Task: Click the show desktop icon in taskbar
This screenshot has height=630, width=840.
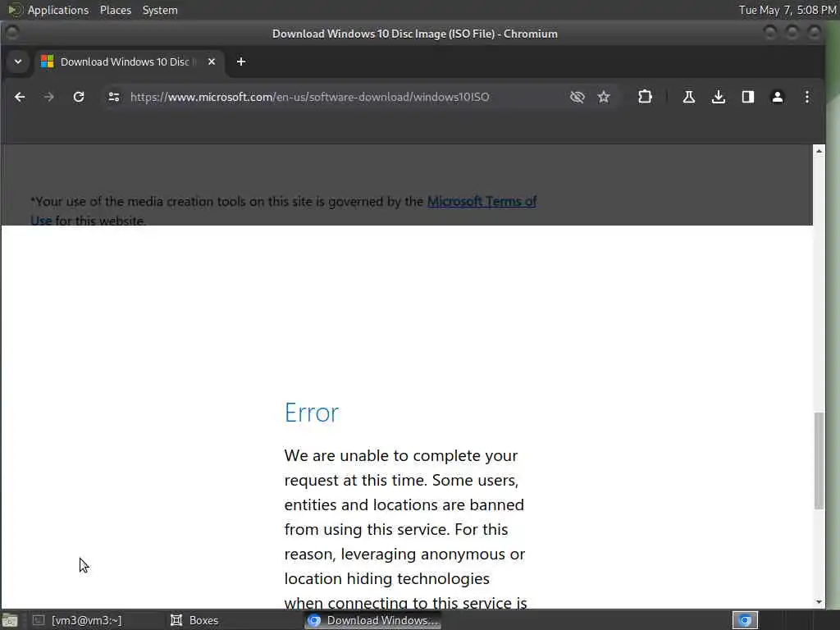Action: pos(10,620)
